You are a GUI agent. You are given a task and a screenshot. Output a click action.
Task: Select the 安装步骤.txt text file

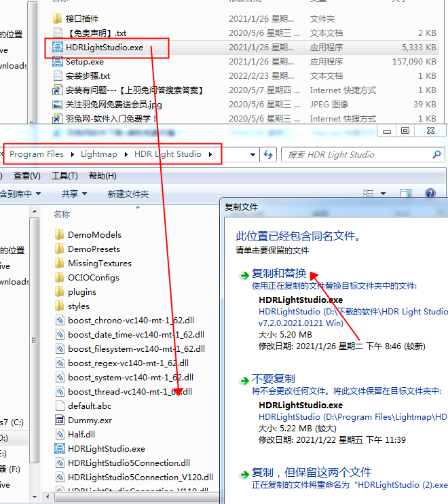[88, 76]
